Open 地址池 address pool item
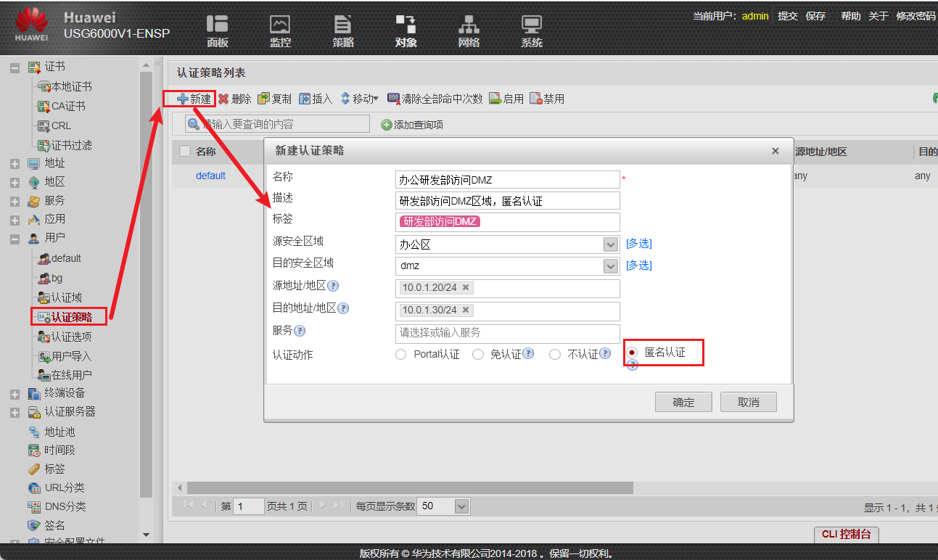This screenshot has height=560, width=938. [x=59, y=432]
